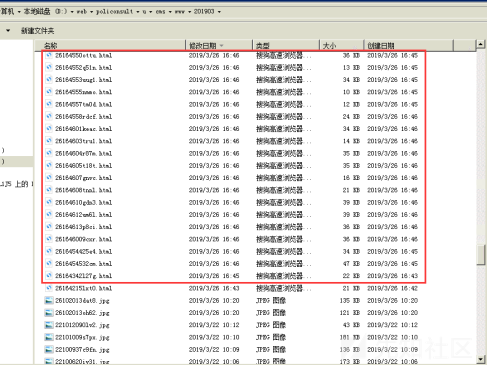Select the file name 22100820iv31.jpg

tap(82, 361)
